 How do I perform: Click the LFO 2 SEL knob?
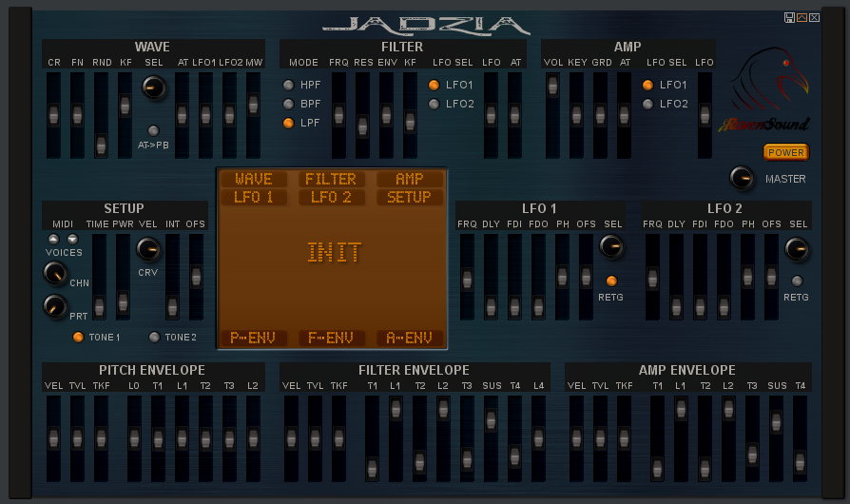tap(797, 249)
